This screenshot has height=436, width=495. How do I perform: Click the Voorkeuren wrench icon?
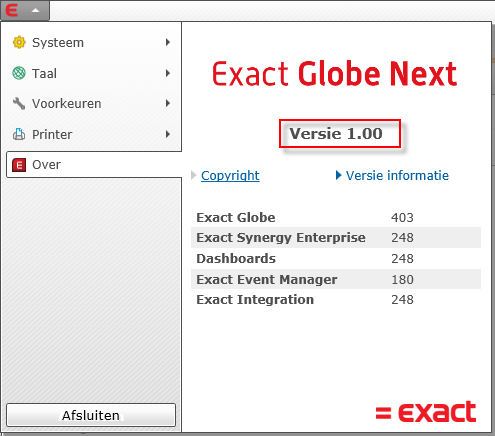19,103
